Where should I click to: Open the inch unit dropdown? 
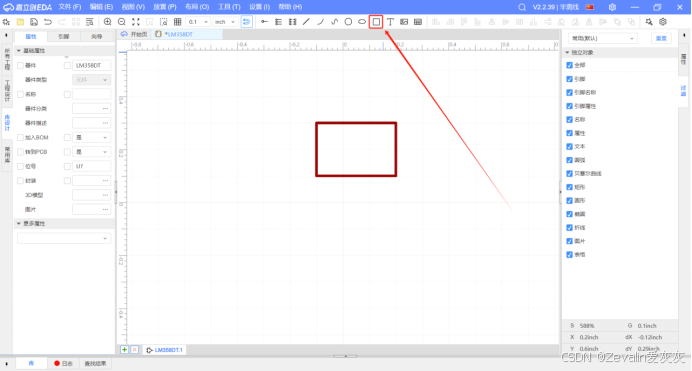225,22
